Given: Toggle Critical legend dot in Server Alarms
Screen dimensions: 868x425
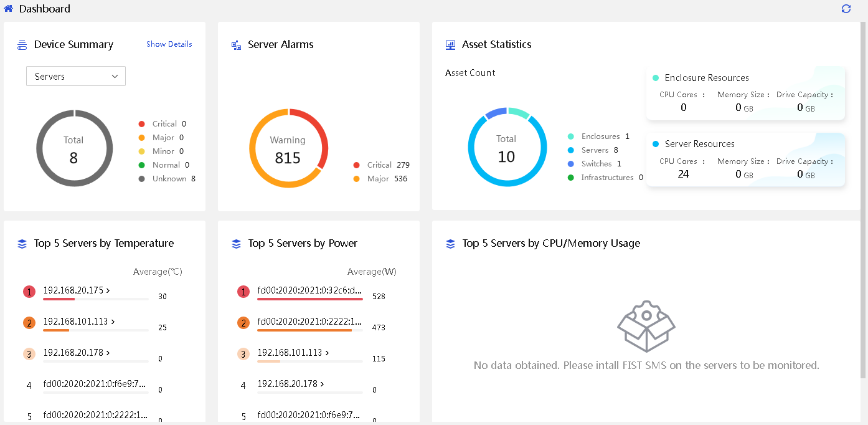Looking at the screenshot, I should click(356, 165).
